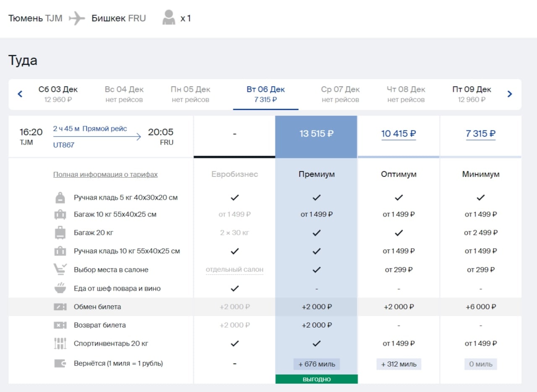
Task: Select date Пт 09 Дек
Action: click(472, 94)
